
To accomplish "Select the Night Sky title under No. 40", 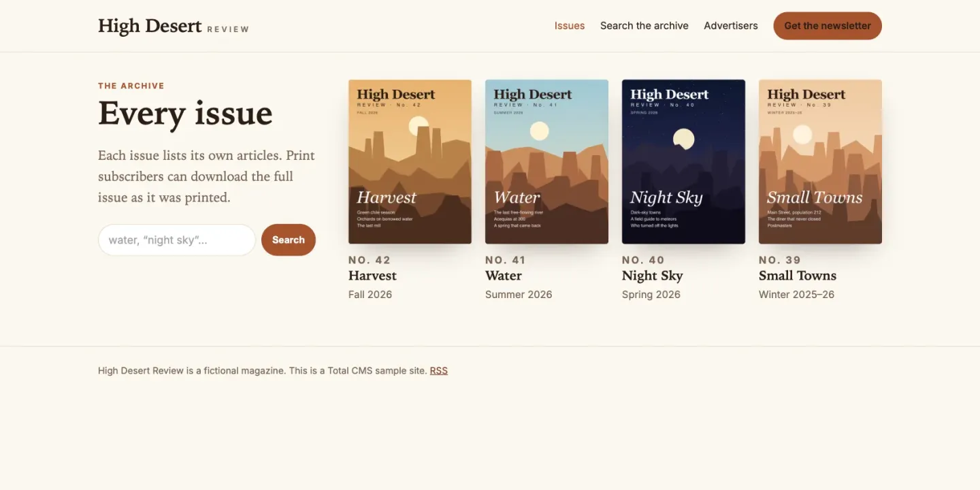I will coord(653,276).
